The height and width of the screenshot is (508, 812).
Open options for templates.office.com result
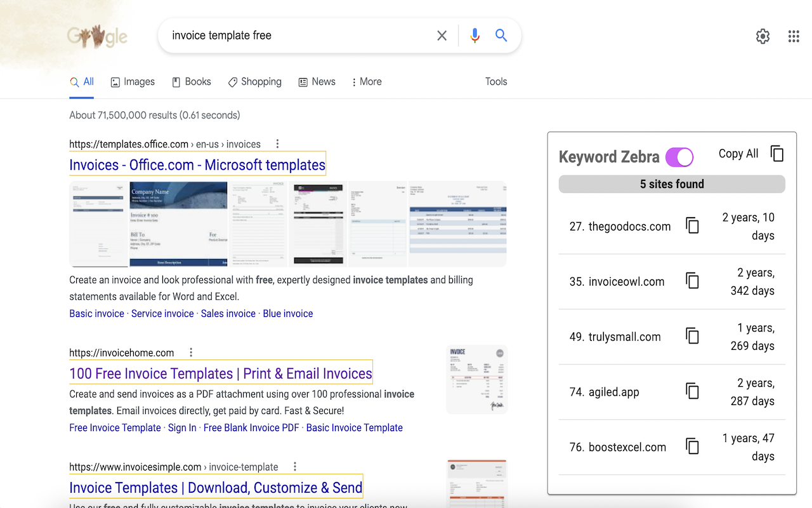(x=277, y=144)
